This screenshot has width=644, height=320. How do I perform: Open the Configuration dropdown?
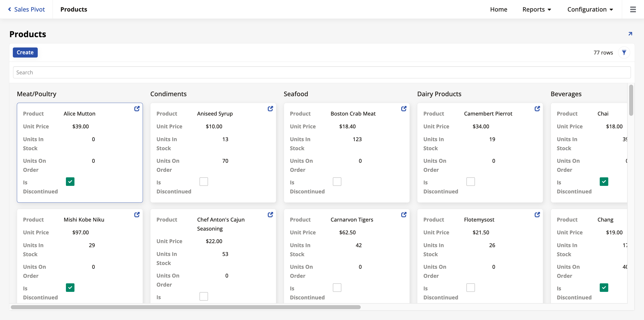tap(590, 9)
